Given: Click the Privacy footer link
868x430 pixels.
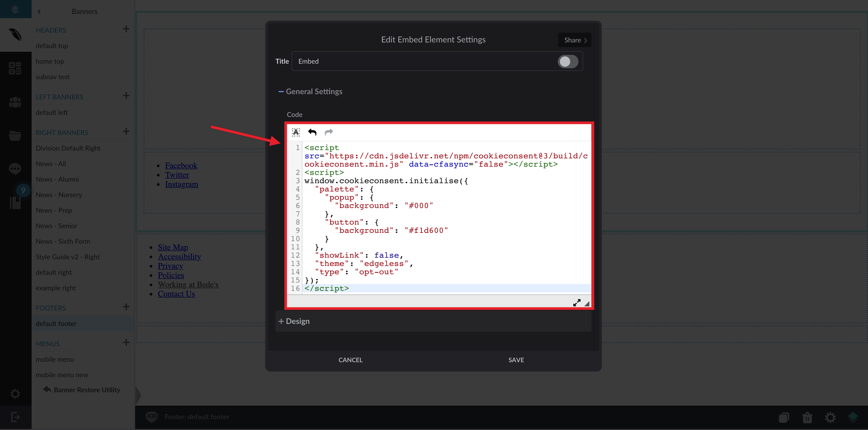Looking at the screenshot, I should click(x=170, y=266).
